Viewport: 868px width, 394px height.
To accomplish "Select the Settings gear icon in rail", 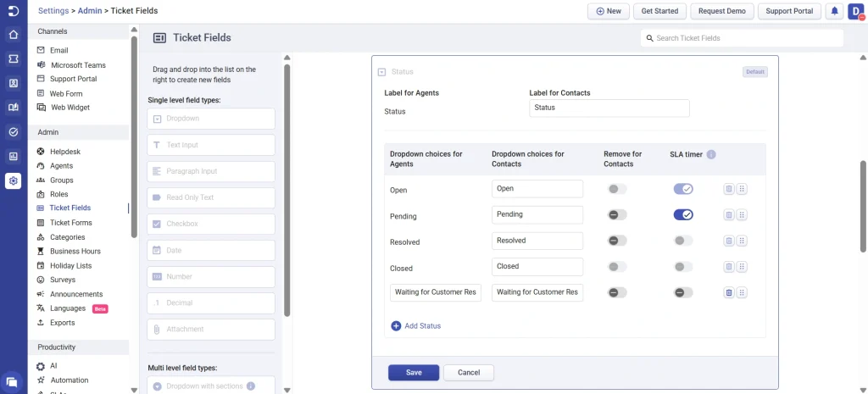I will (14, 180).
